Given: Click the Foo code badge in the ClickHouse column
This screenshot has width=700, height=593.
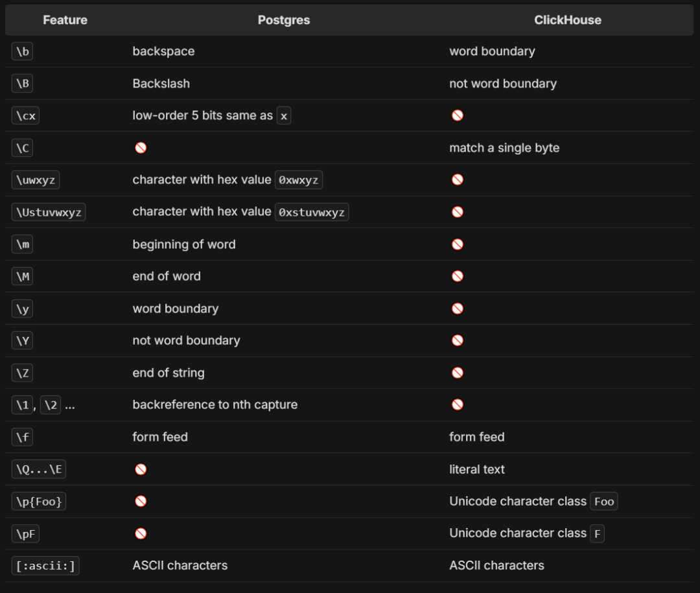Looking at the screenshot, I should pos(604,502).
